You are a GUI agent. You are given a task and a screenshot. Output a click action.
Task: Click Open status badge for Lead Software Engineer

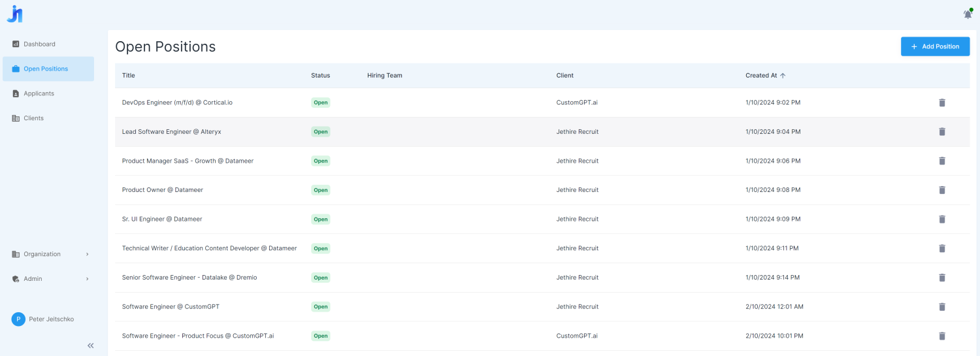click(x=321, y=132)
